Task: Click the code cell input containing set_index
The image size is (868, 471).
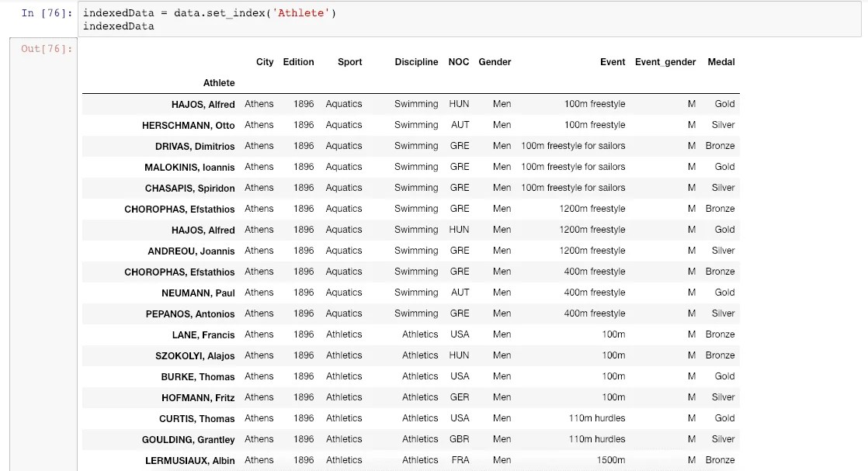Action: [470, 19]
